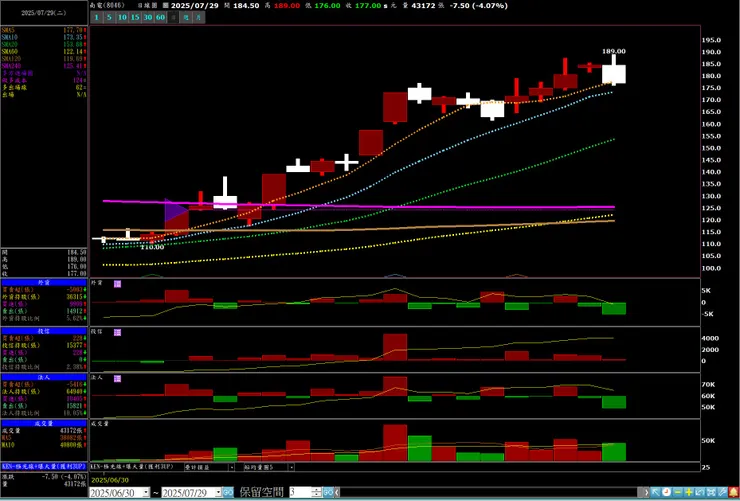Click the SMA20 indicator row

[44, 44]
